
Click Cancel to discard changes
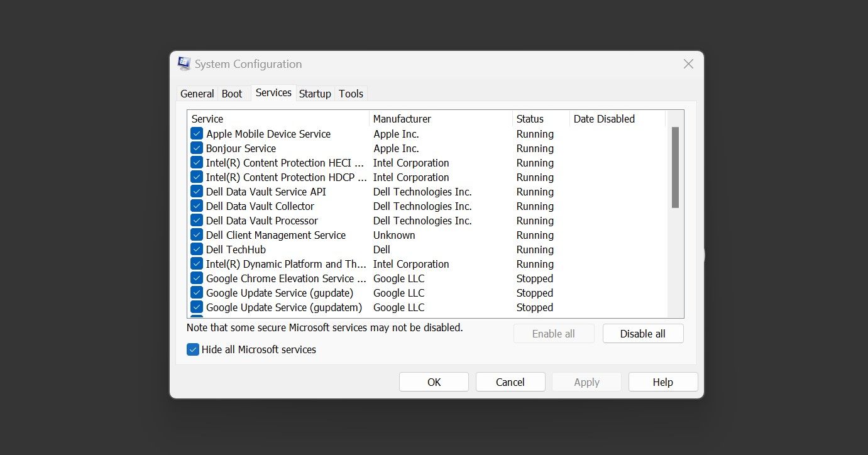point(510,381)
